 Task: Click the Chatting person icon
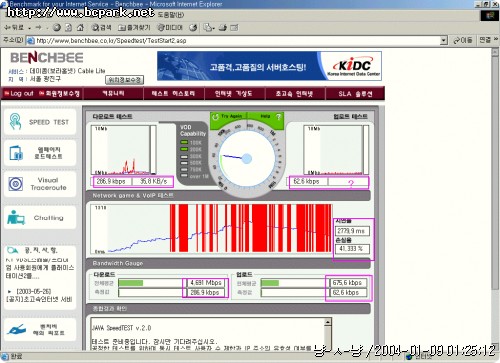pyautogui.click(x=16, y=217)
